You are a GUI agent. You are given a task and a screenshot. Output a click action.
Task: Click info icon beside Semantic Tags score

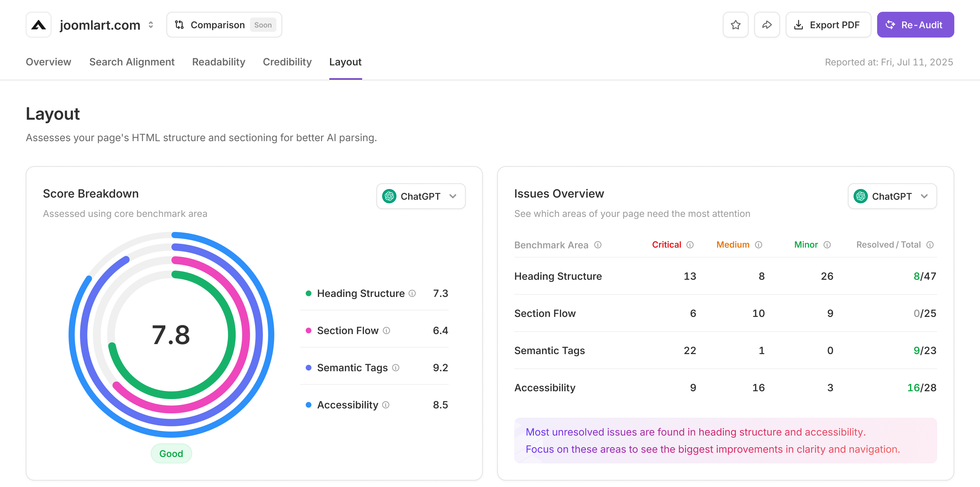pos(396,368)
